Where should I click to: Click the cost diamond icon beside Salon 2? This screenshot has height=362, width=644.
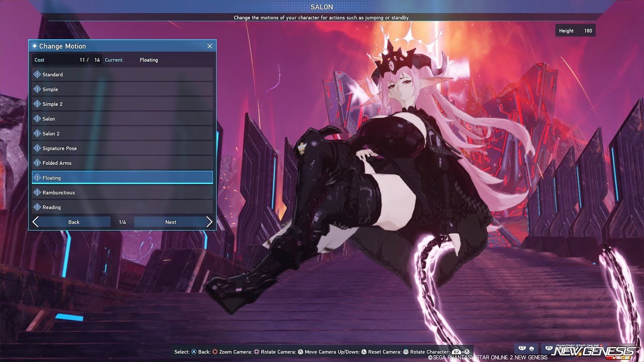(x=37, y=133)
